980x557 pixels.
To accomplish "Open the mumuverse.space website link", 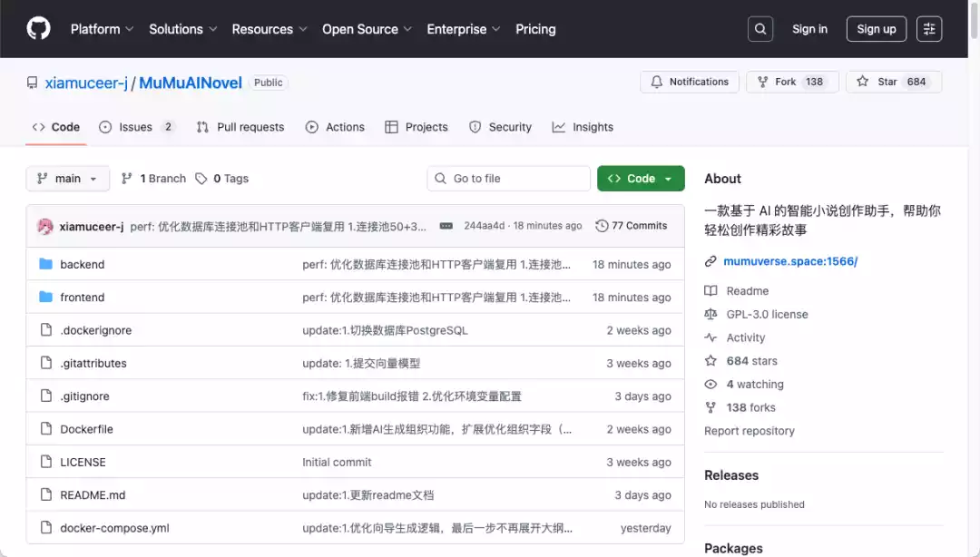I will click(789, 261).
